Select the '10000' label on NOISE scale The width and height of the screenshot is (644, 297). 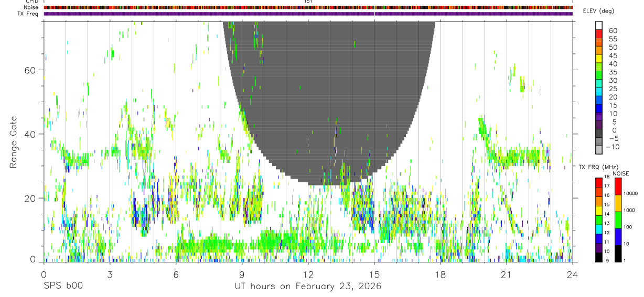pyautogui.click(x=631, y=193)
